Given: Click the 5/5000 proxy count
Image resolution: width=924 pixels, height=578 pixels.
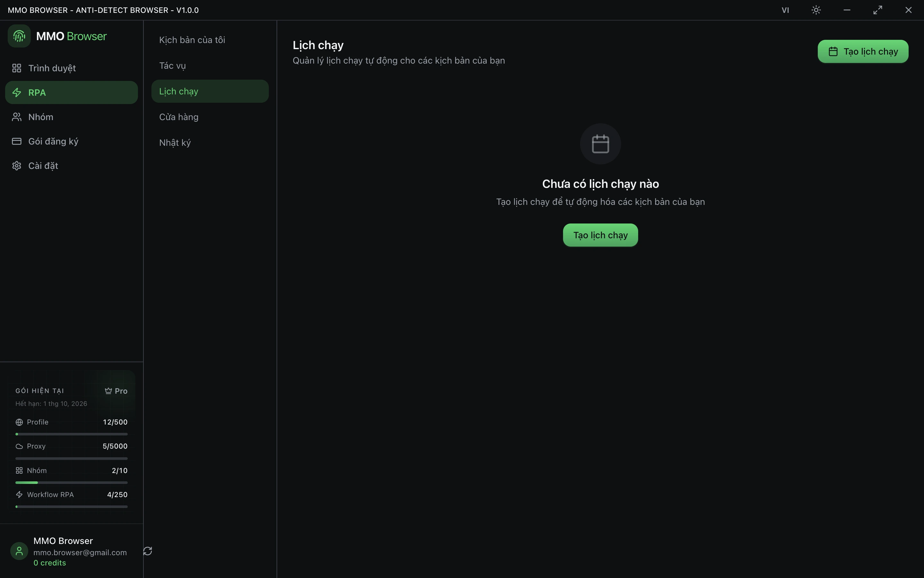Looking at the screenshot, I should 115,446.
